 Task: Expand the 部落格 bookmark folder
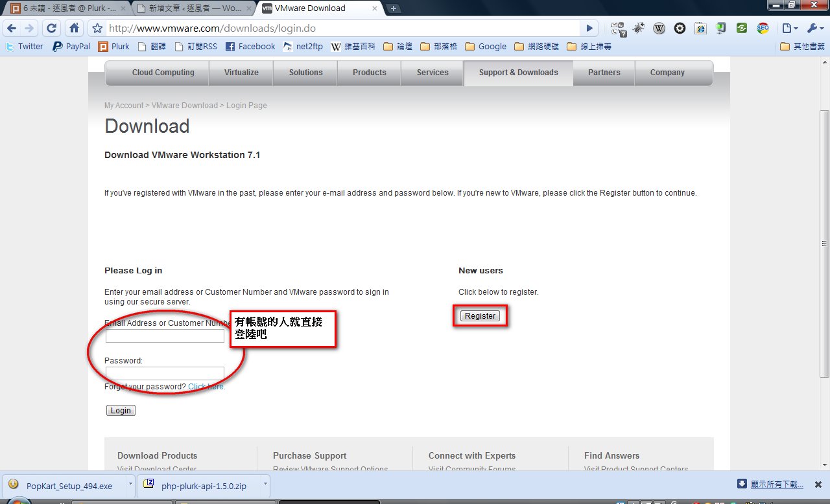[438, 47]
